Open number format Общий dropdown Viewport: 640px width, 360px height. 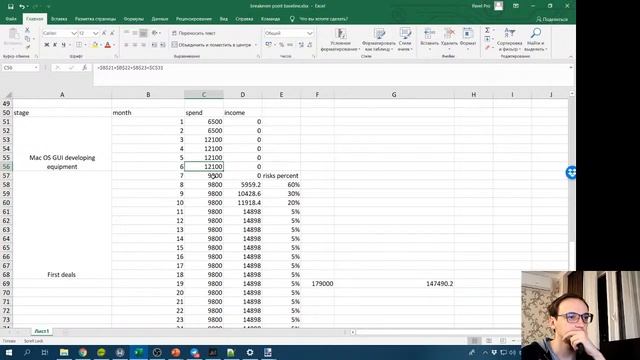310,33
